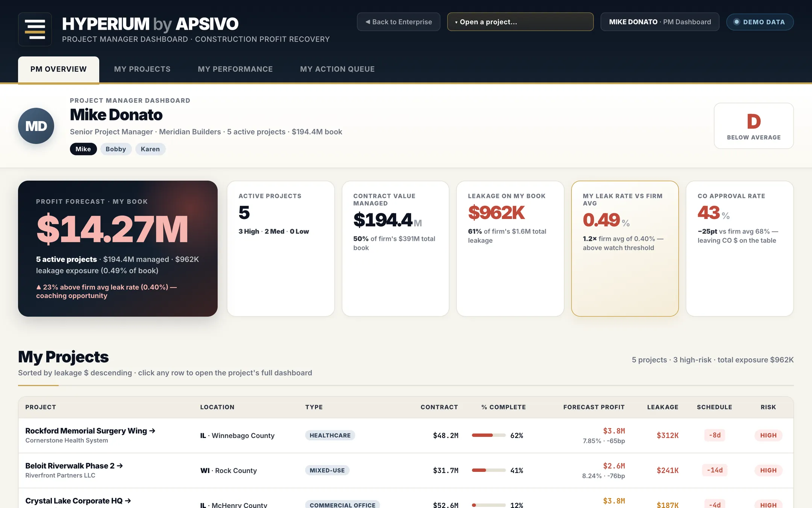The image size is (812, 508).
Task: Click the 43% CO approval rate
Action: tap(714, 213)
